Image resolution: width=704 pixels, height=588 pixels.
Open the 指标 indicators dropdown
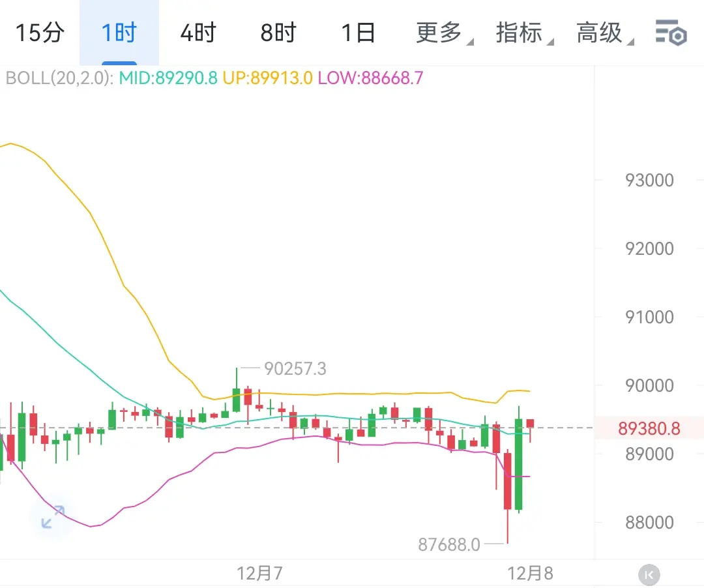coord(523,33)
